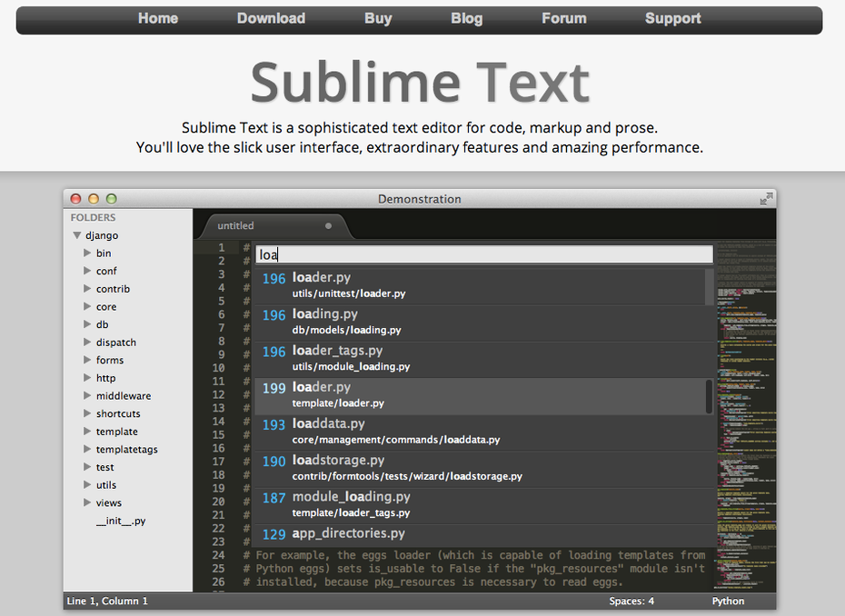
Task: Click the FOLDERS sidebar heading
Action: [x=93, y=217]
